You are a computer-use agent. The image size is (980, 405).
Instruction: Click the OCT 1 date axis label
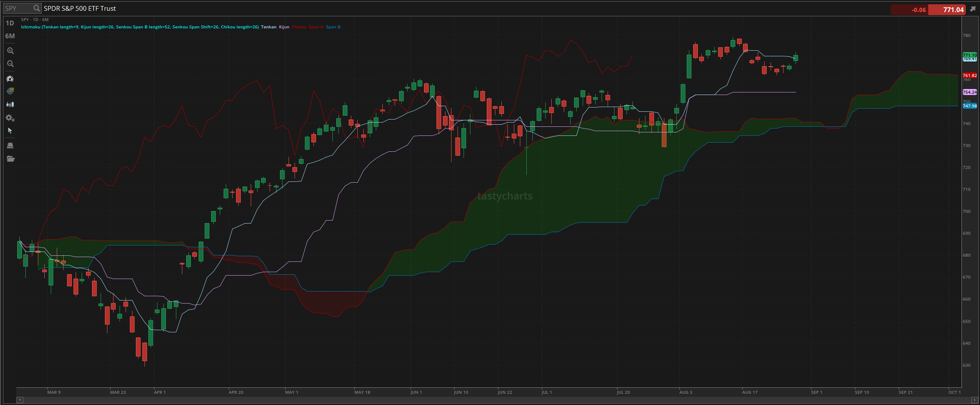tap(955, 392)
